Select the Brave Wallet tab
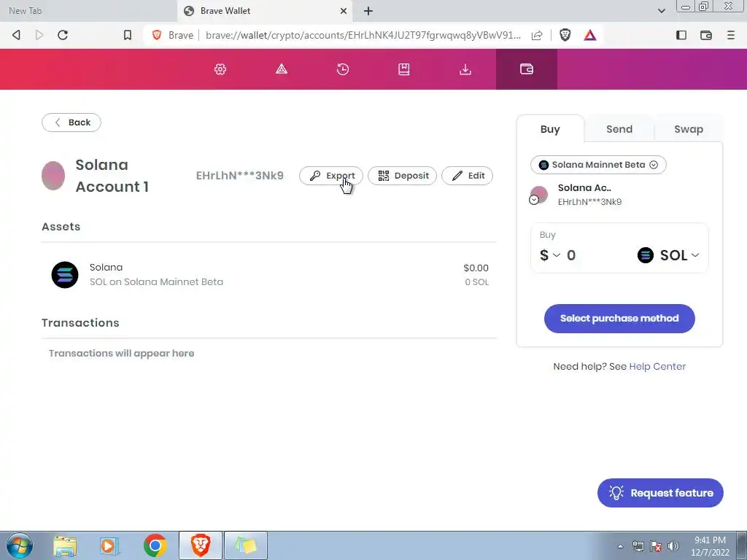The image size is (747, 560). 265,11
